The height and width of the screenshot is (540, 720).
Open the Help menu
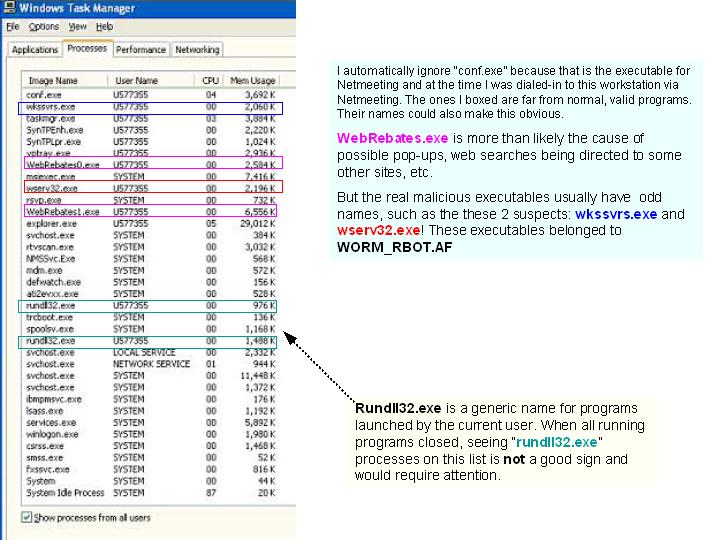click(104, 27)
